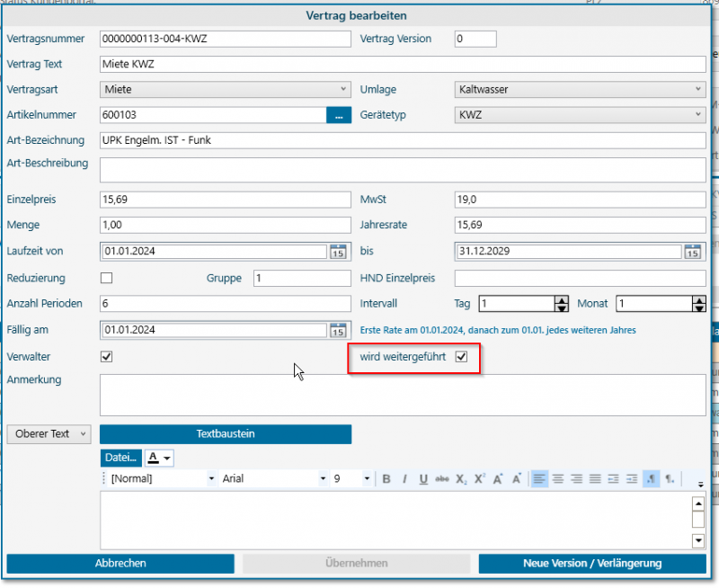Increase paragraph indent
719x588 pixels.
[x=632, y=479]
